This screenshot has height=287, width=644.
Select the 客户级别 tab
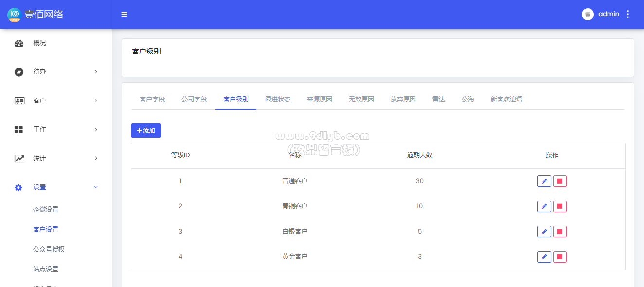pyautogui.click(x=236, y=99)
